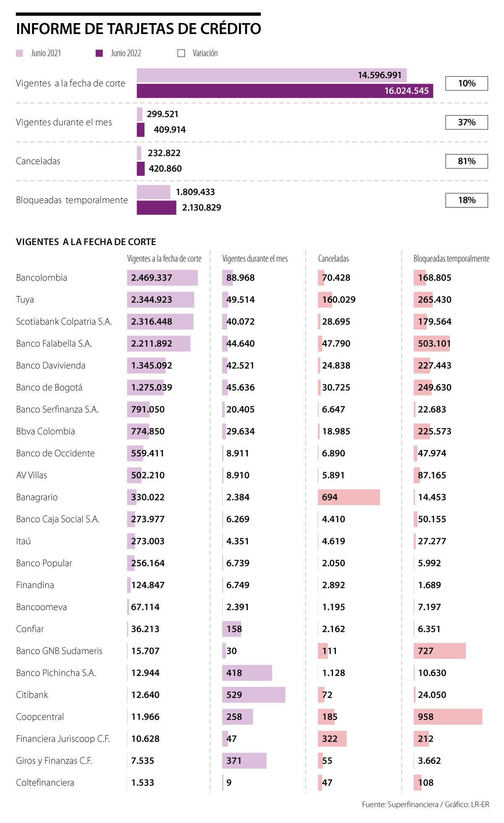The image size is (504, 823).
Task: Click Banagrario's pink 694 Canceladas bar
Action: click(x=349, y=497)
